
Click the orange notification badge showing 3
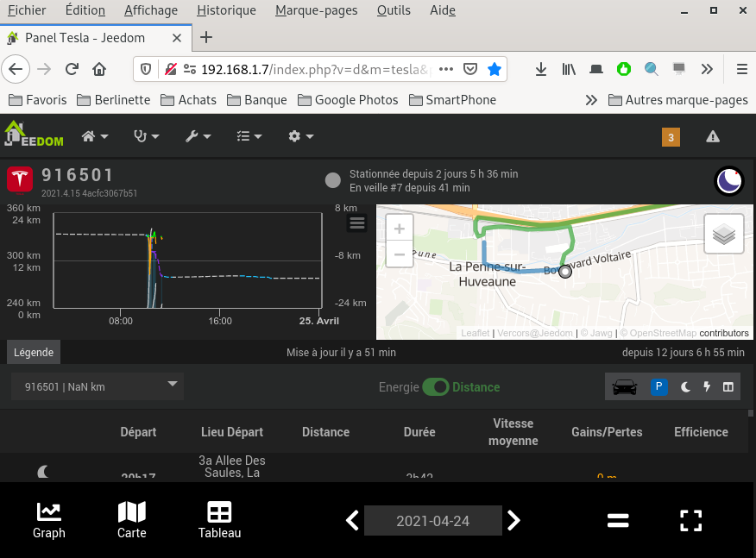point(671,137)
